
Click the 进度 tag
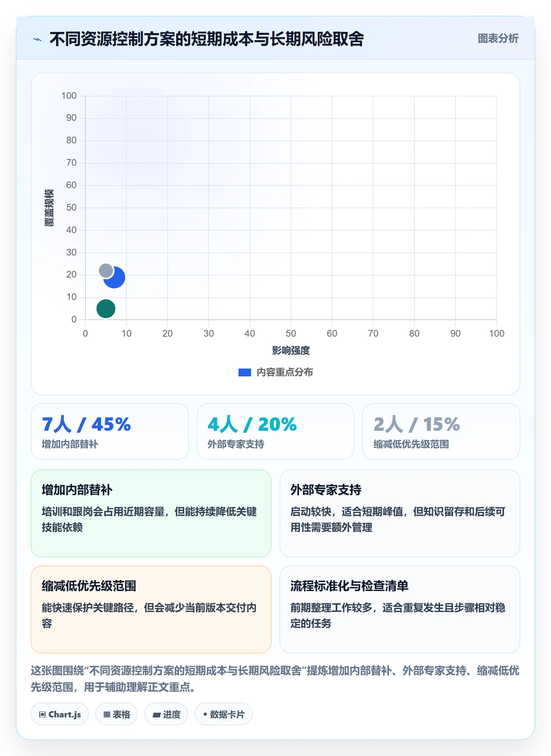(166, 714)
